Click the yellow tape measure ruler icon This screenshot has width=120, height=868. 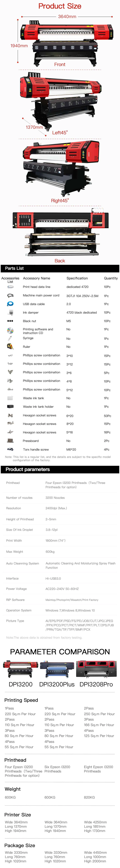tap(10, 346)
